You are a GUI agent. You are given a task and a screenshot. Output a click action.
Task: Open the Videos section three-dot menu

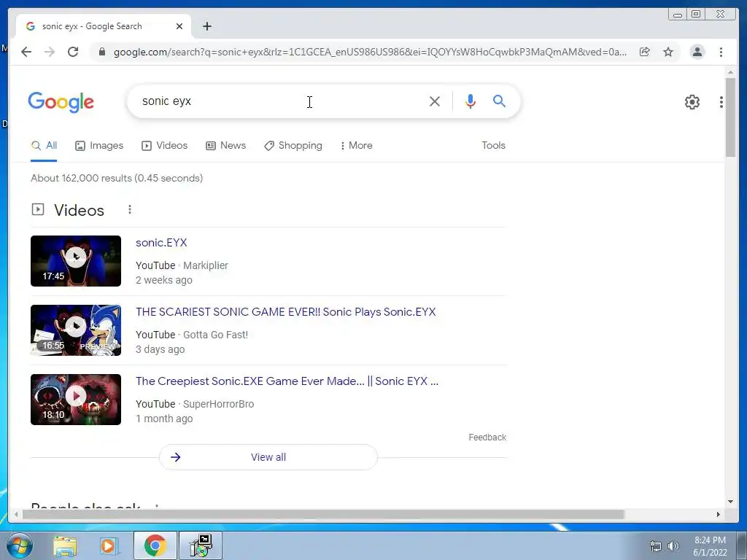point(130,209)
